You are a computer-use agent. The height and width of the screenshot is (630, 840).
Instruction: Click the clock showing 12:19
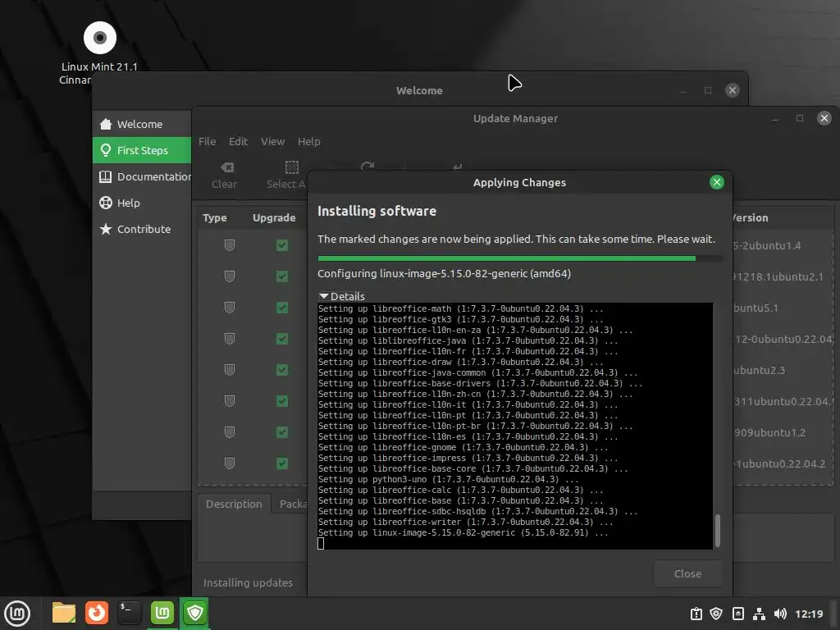[x=809, y=614]
